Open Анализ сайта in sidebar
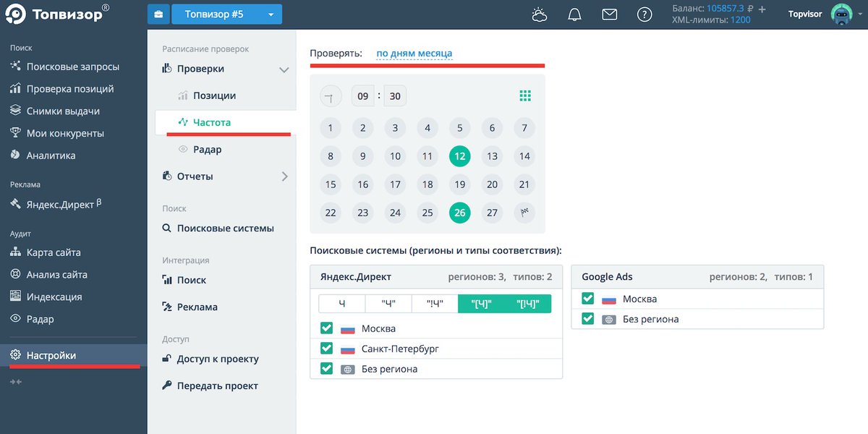Screen dimensions: 868x434 [57, 275]
